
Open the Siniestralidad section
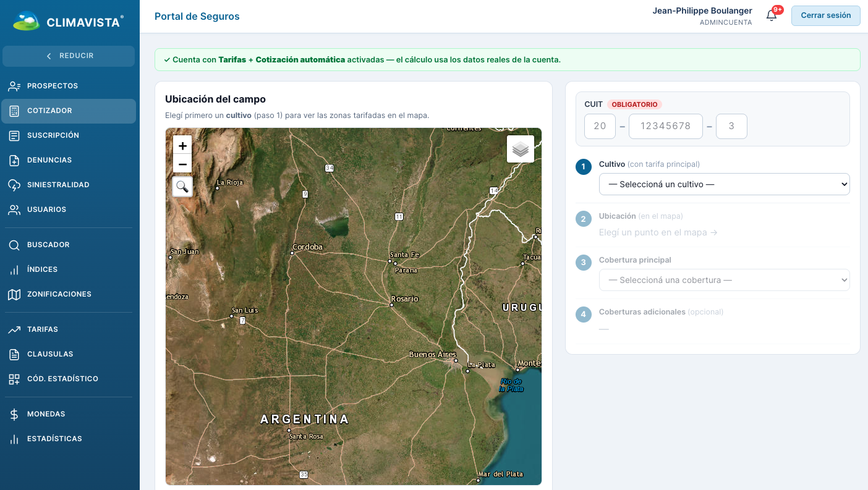pos(69,185)
